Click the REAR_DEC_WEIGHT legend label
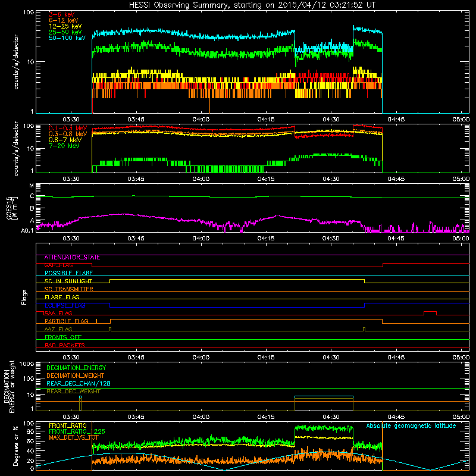 click(x=73, y=392)
